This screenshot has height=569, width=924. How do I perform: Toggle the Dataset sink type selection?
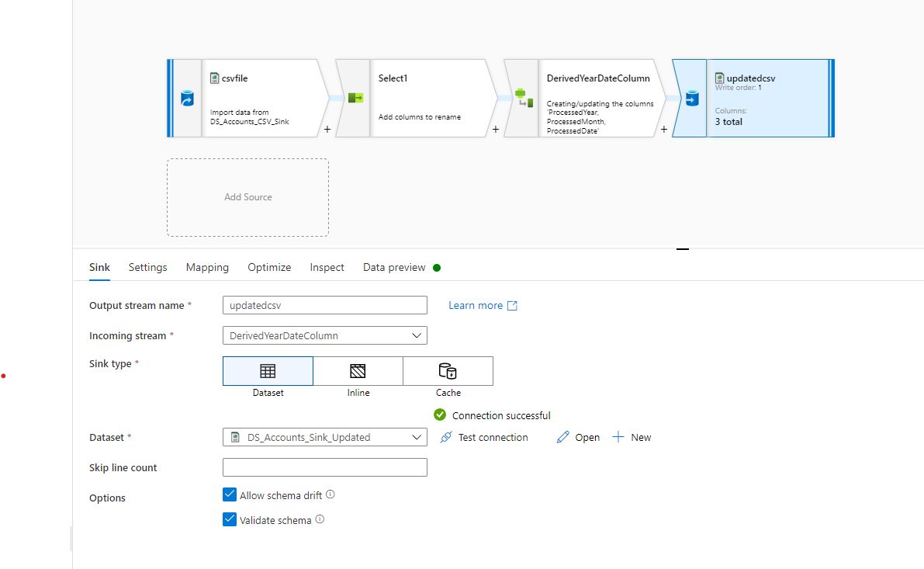click(268, 371)
